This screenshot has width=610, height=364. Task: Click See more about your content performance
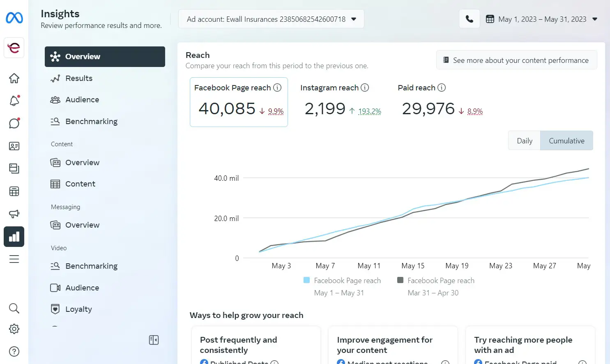click(x=516, y=60)
